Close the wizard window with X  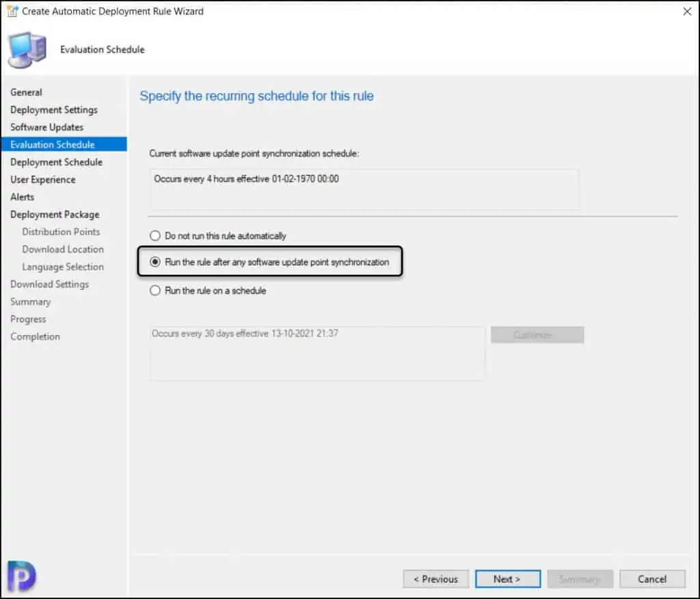tap(687, 12)
